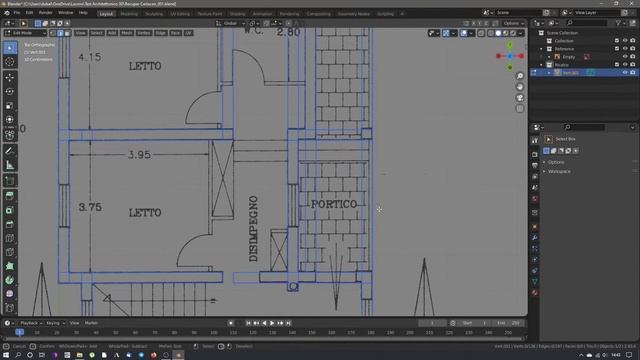Open the Render properties tab

pyautogui.click(x=535, y=155)
